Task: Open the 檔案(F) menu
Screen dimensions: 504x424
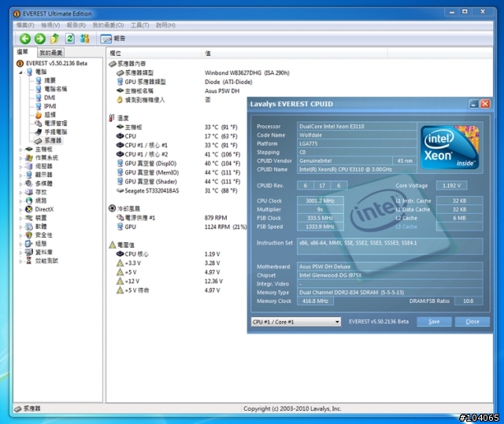Action: coord(25,25)
